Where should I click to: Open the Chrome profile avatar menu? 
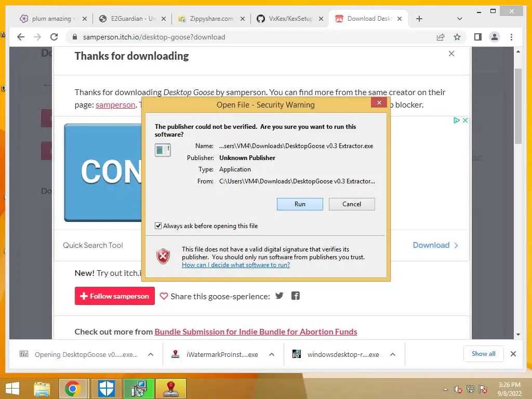pyautogui.click(x=495, y=37)
